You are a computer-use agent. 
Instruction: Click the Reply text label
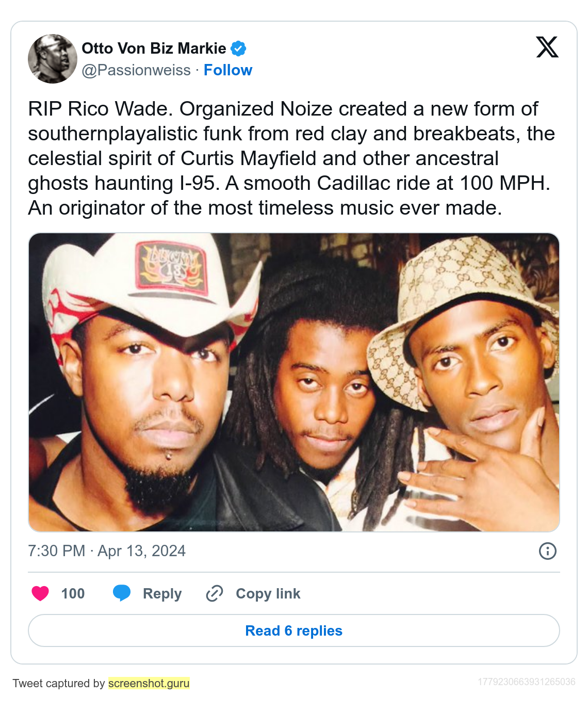(x=162, y=594)
